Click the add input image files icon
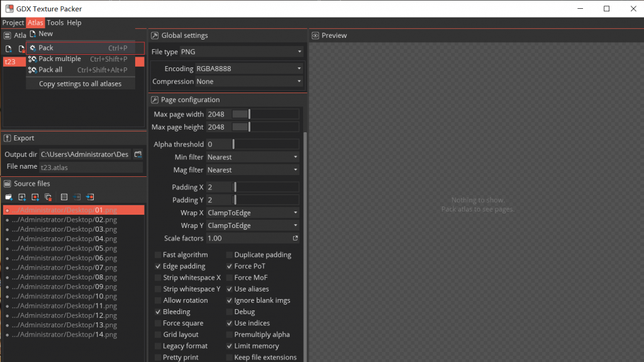Image resolution: width=644 pixels, height=362 pixels. (x=21, y=197)
